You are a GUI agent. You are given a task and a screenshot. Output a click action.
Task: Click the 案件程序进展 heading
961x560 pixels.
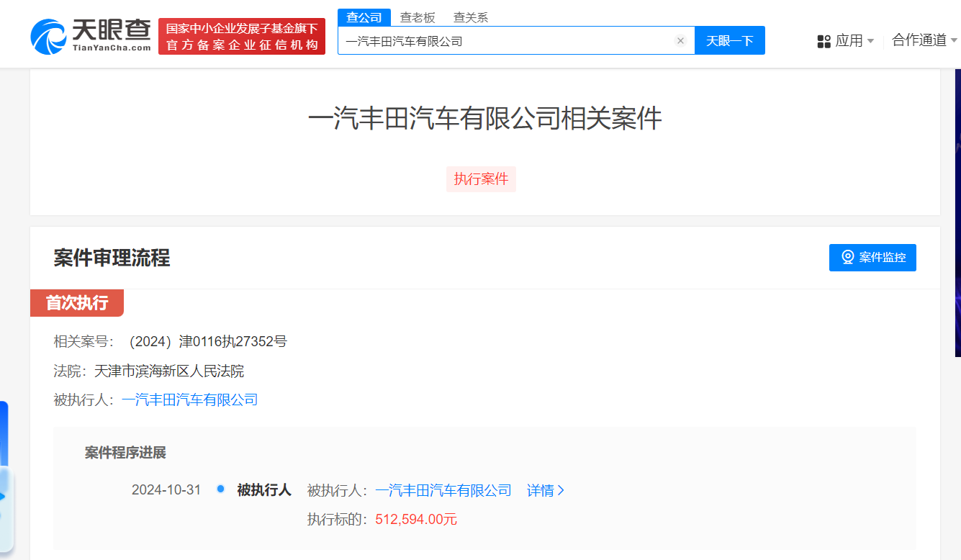[125, 453]
